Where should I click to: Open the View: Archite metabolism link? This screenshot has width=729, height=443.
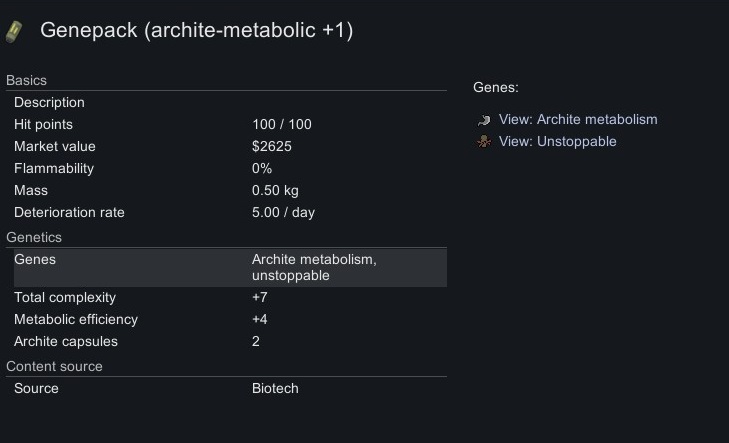pyautogui.click(x=578, y=120)
